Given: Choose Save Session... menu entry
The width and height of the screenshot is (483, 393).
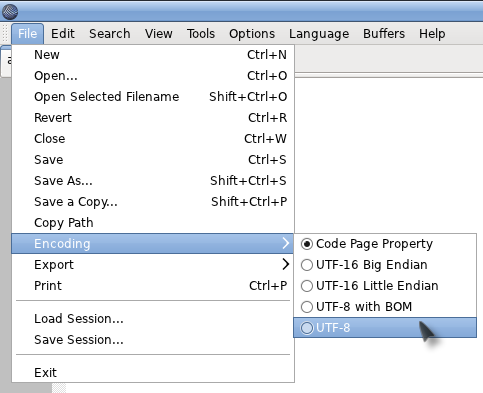Looking at the screenshot, I should 153,340.
